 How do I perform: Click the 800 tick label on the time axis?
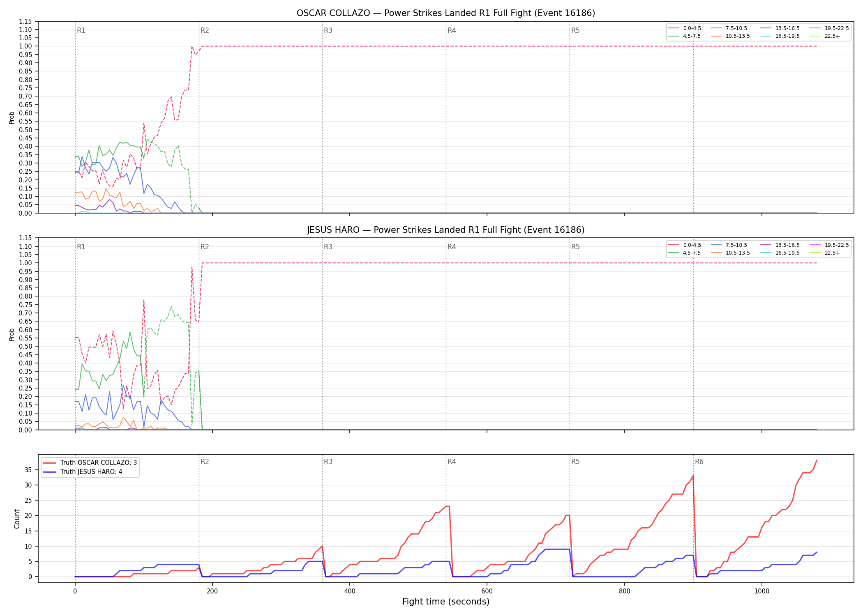coord(624,591)
